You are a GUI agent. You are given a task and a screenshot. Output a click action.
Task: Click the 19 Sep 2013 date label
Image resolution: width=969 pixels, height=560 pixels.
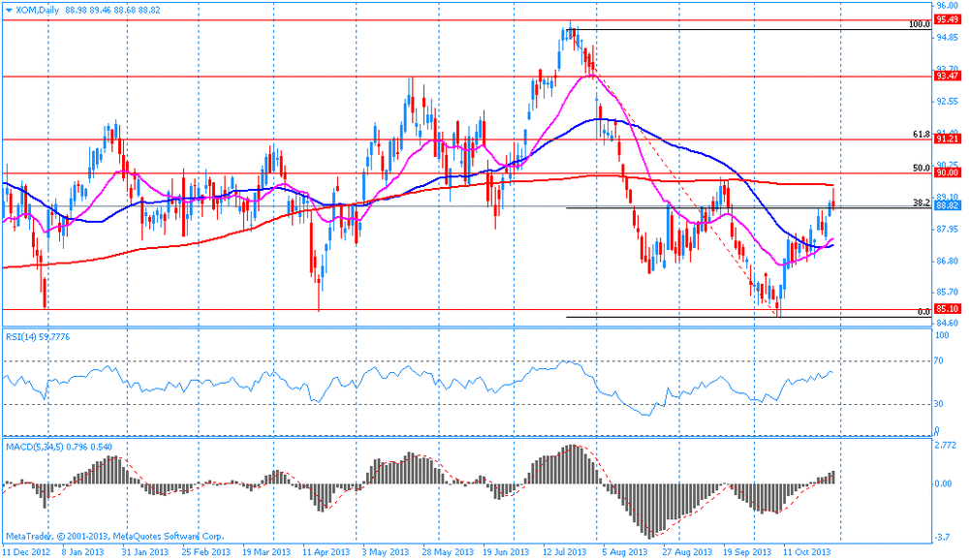[748, 552]
